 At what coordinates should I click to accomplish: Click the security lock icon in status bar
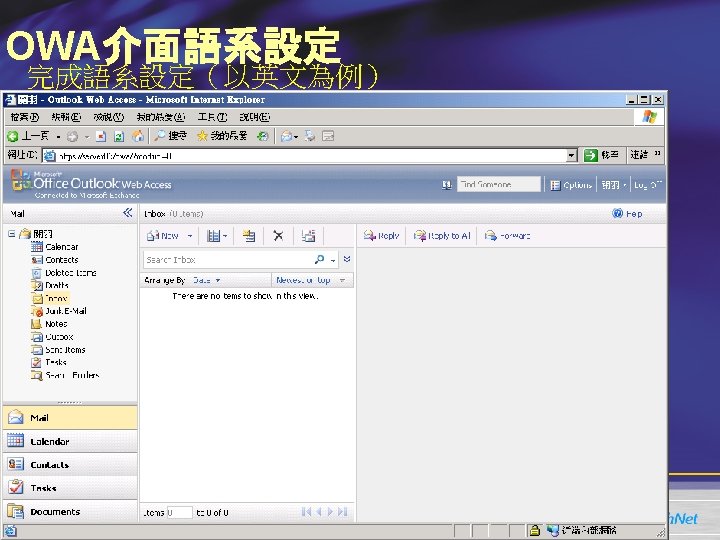[534, 531]
